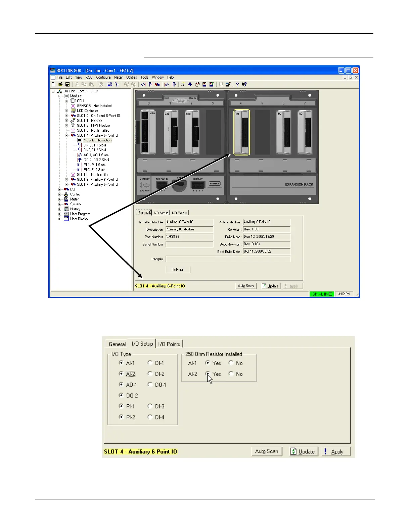Open the Tools menu

[x=144, y=77]
